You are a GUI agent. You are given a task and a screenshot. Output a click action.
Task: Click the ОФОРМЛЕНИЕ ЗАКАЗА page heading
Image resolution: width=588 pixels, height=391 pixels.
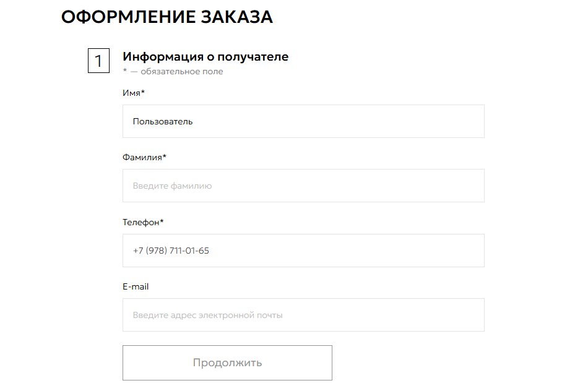click(x=167, y=17)
